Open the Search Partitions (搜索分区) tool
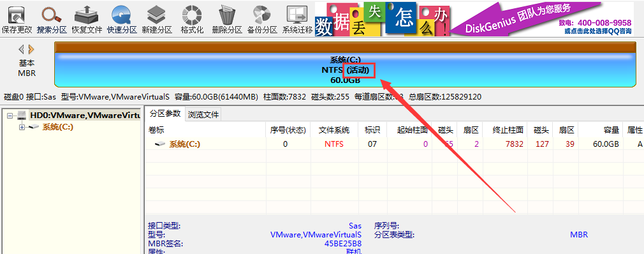 [52, 19]
